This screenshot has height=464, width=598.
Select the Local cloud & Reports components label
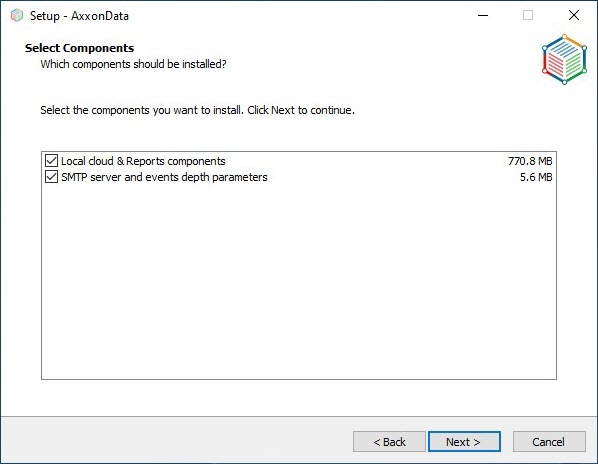(143, 161)
